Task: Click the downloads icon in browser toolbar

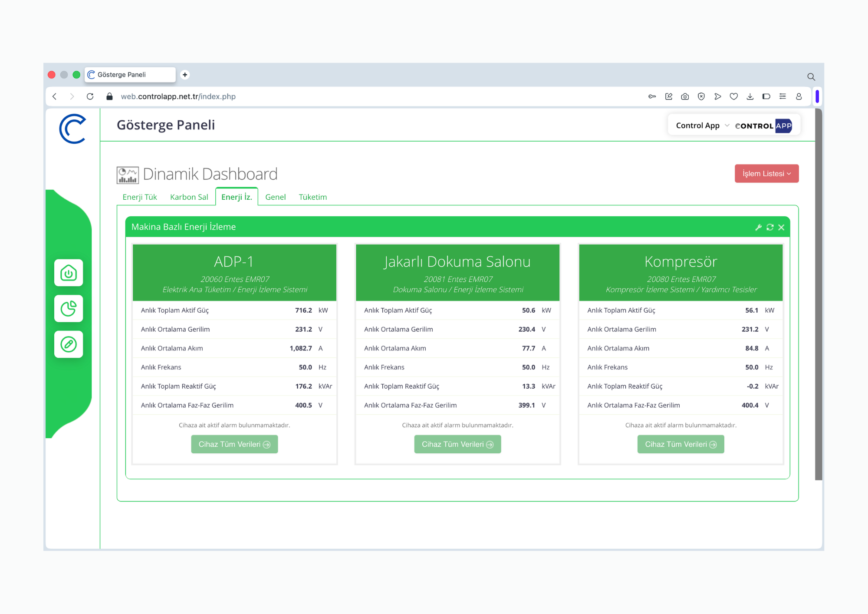Action: pyautogui.click(x=750, y=96)
